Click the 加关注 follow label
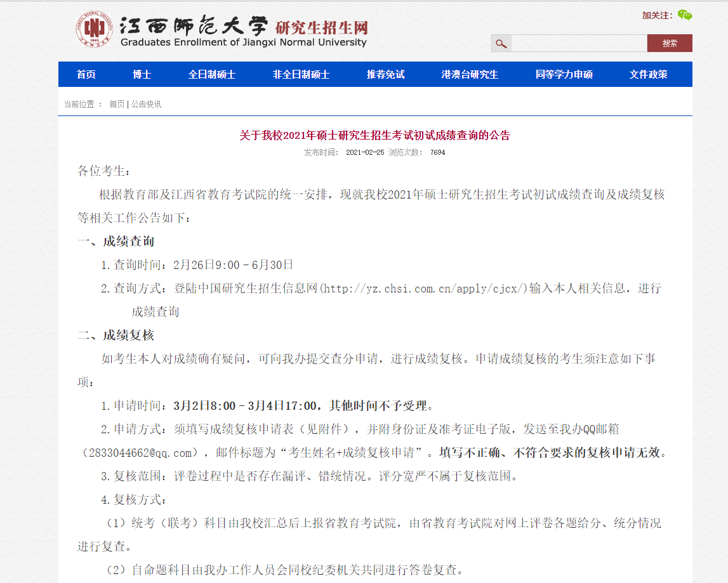Viewport: 728px width, 583px height. tap(657, 14)
